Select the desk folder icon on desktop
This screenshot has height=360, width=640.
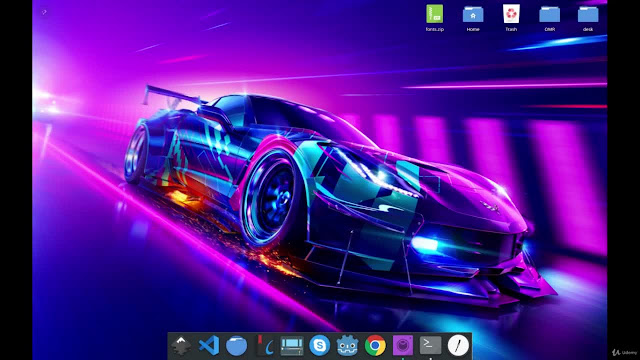pos(588,14)
